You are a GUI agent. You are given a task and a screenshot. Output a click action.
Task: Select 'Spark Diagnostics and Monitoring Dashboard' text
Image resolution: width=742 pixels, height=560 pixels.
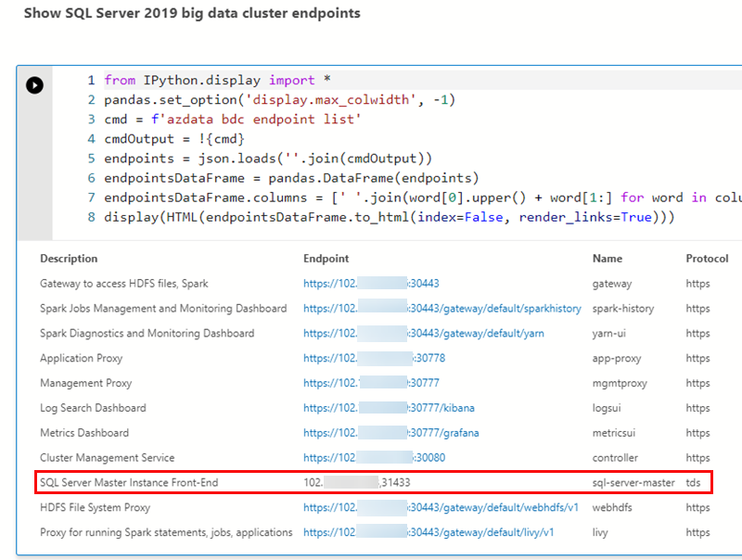coord(147,334)
